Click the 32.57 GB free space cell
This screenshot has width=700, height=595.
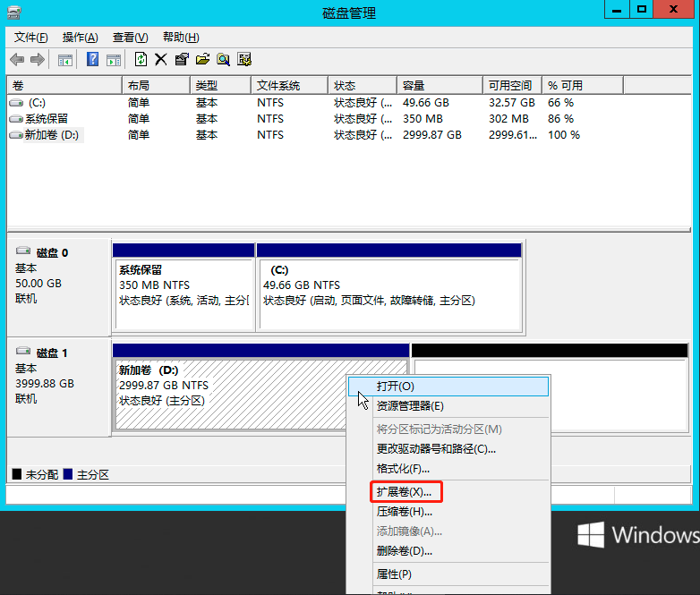(512, 103)
